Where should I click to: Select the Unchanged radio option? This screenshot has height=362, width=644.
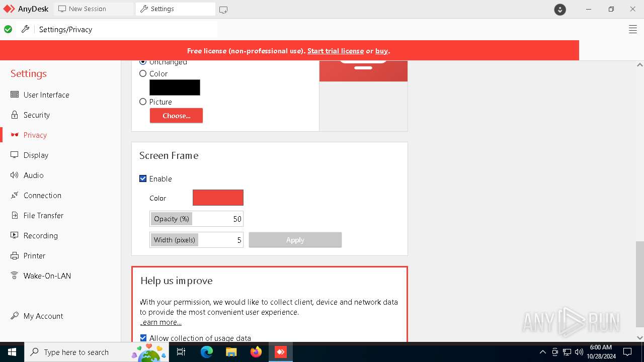pyautogui.click(x=143, y=62)
